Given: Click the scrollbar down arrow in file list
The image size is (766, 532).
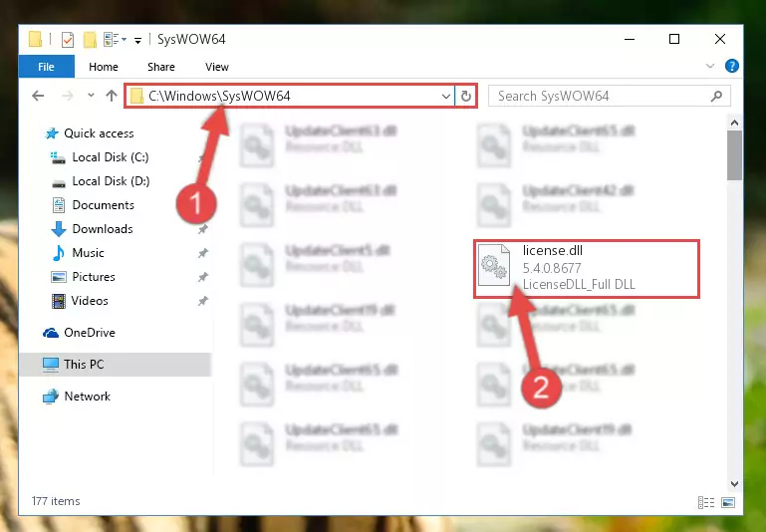Looking at the screenshot, I should coord(734,483).
